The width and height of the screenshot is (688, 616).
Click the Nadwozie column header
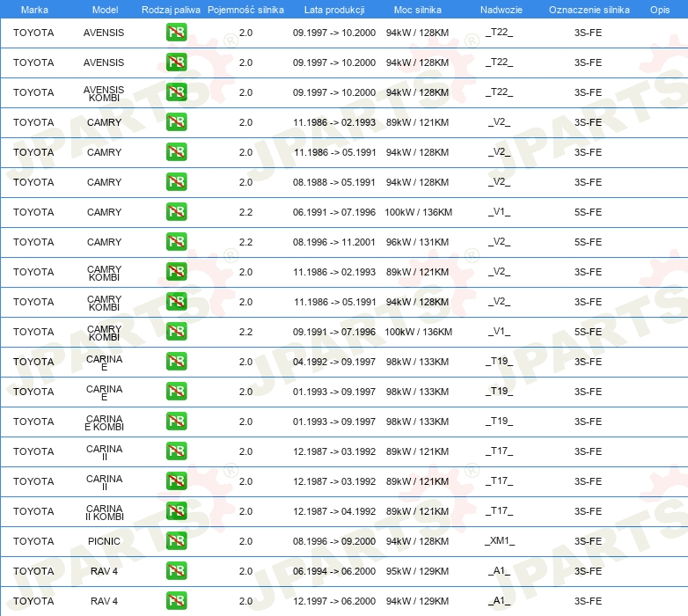click(501, 10)
